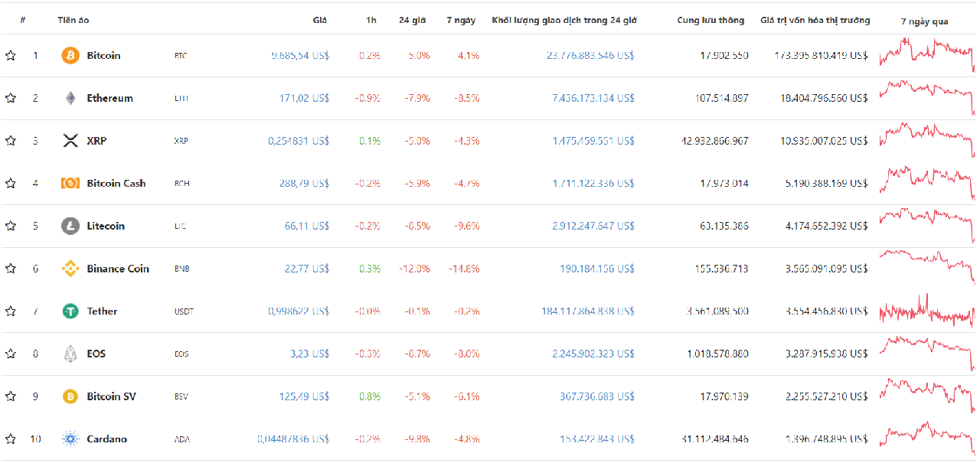This screenshot has height=463, width=980.
Task: Open the Bitcoin 7-day sparkline chart
Action: (927, 55)
